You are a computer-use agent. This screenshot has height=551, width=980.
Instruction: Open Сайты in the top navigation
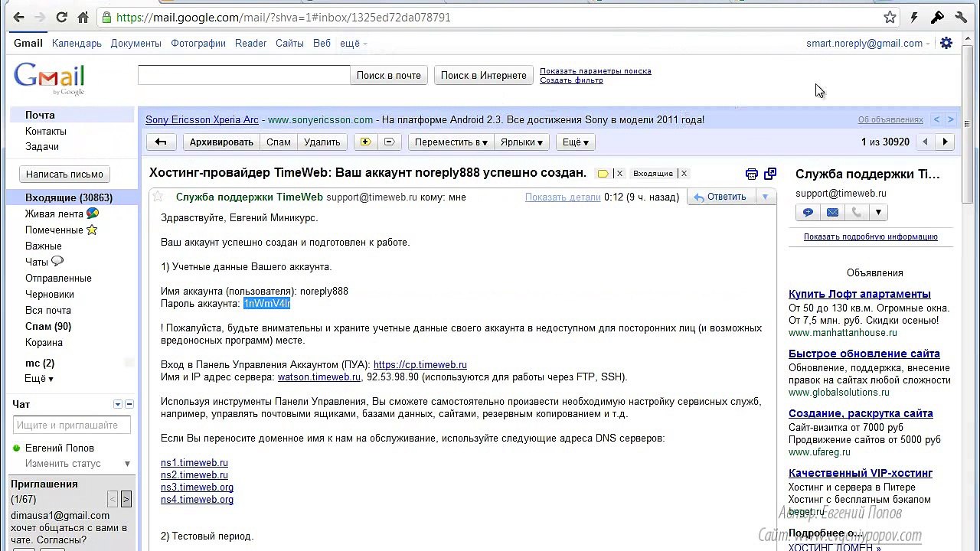[289, 44]
